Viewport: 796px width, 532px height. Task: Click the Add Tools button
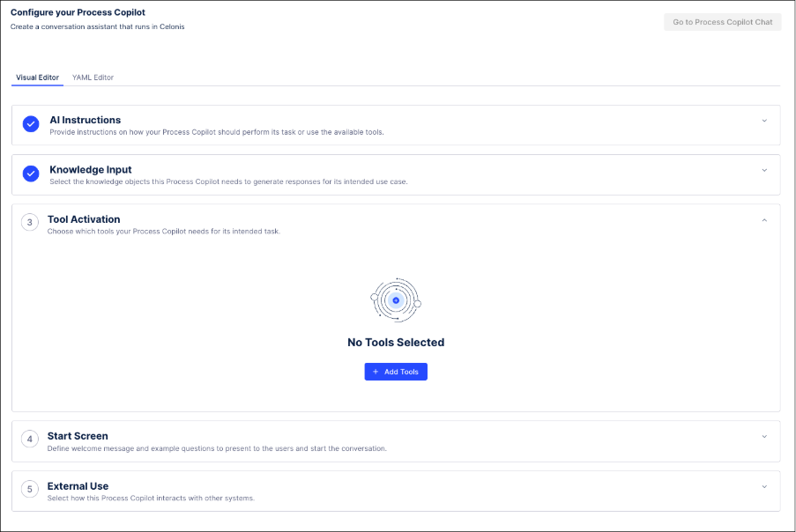pyautogui.click(x=396, y=372)
